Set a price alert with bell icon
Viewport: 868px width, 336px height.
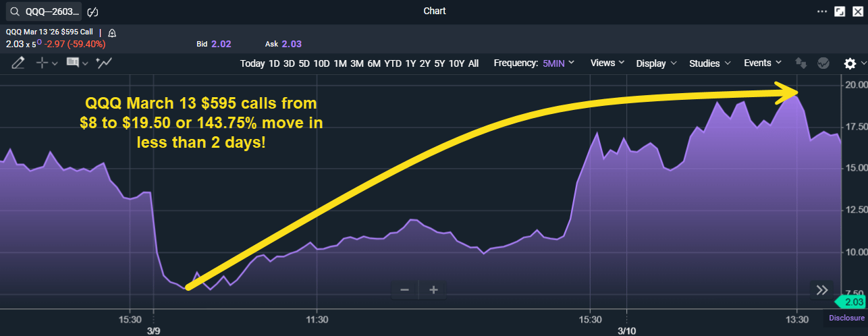click(x=112, y=32)
